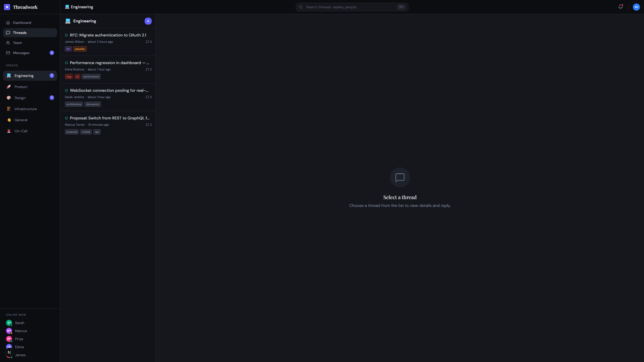Image resolution: width=644 pixels, height=362 pixels.
Task: Click the security tag
Action: coord(80,49)
